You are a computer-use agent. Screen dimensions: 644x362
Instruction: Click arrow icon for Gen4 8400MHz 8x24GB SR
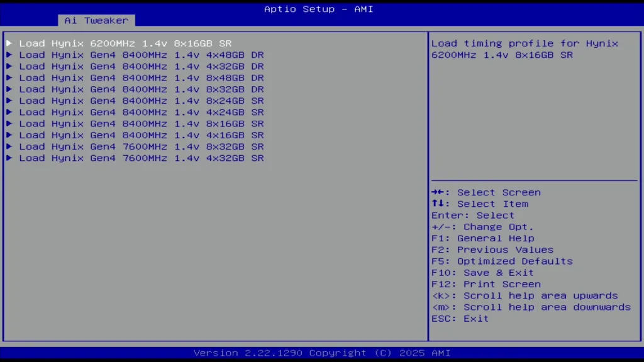[x=9, y=101]
